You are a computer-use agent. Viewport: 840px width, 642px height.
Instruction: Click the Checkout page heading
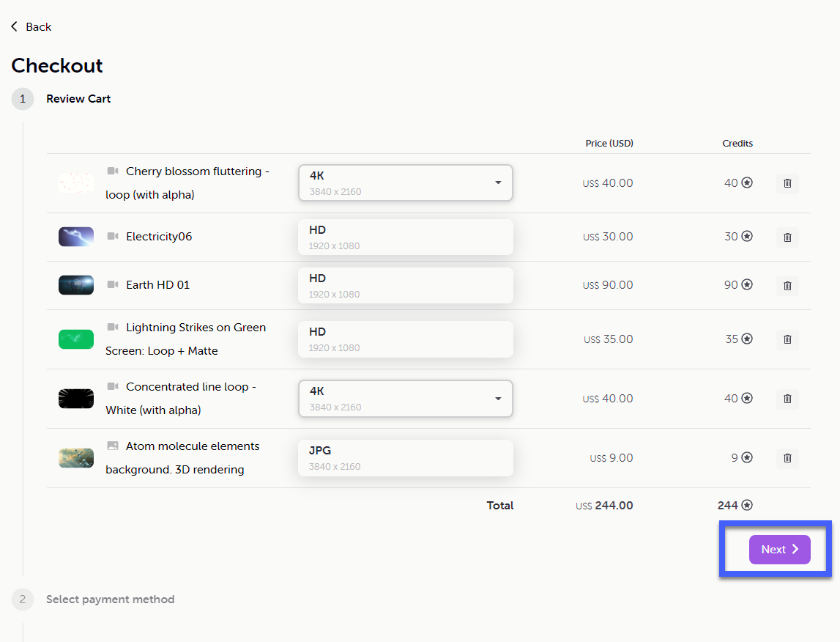pyautogui.click(x=57, y=65)
